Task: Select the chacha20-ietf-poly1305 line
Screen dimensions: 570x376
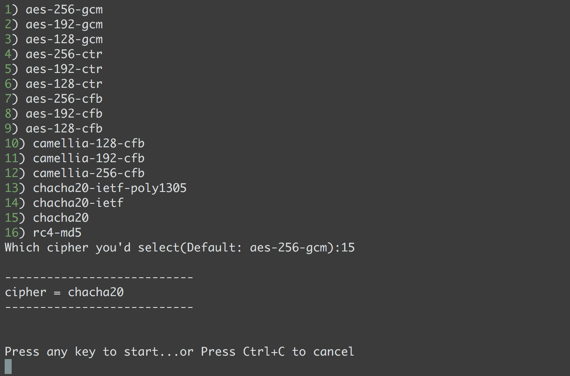Action: tap(96, 188)
